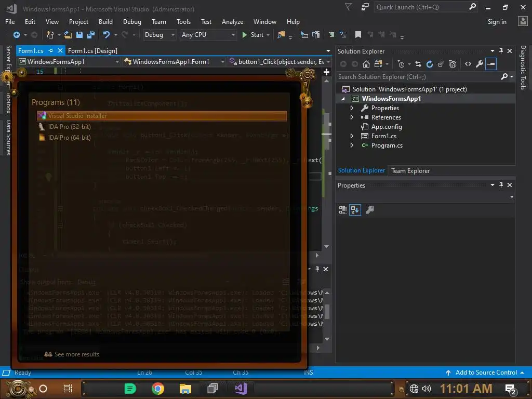Undo the last action with the Undo icon

[x=107, y=35]
